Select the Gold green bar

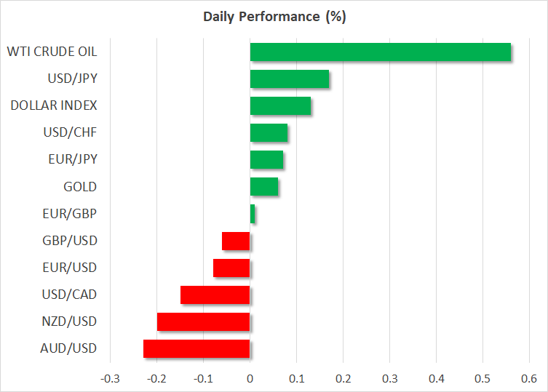click(263, 187)
